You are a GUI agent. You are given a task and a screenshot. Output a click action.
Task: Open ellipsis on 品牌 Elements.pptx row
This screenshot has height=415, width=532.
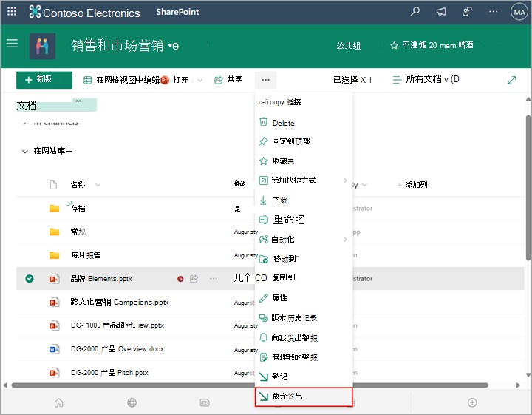(x=213, y=279)
